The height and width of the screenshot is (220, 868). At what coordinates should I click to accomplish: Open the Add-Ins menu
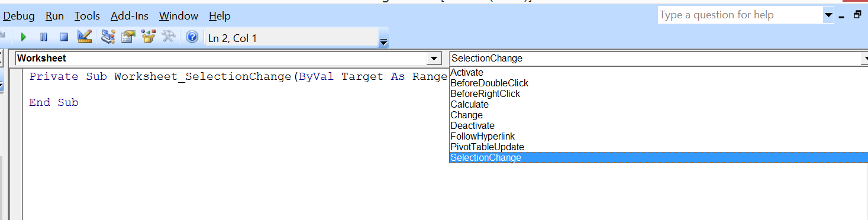[130, 16]
